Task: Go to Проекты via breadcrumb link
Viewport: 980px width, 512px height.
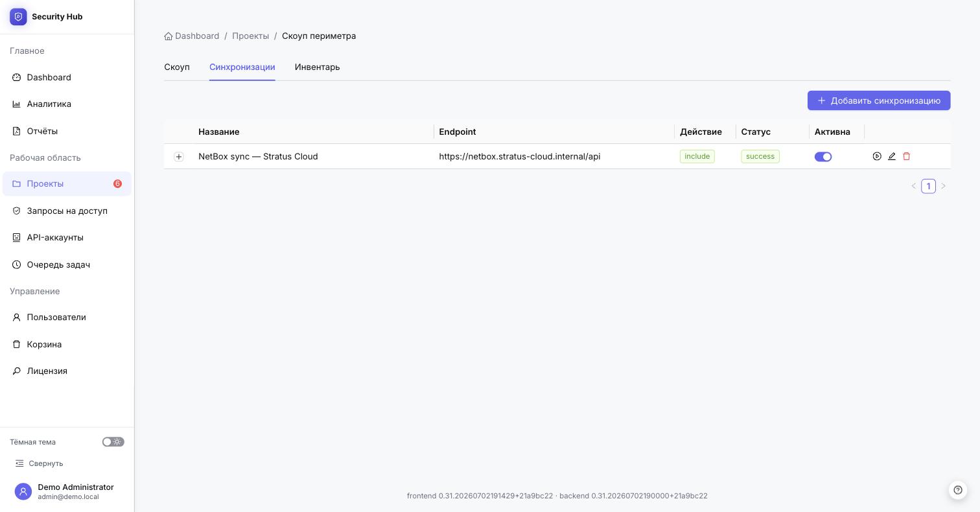Action: 251,36
